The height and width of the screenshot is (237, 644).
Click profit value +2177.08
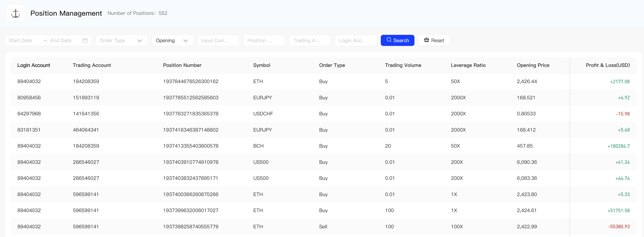pos(620,82)
